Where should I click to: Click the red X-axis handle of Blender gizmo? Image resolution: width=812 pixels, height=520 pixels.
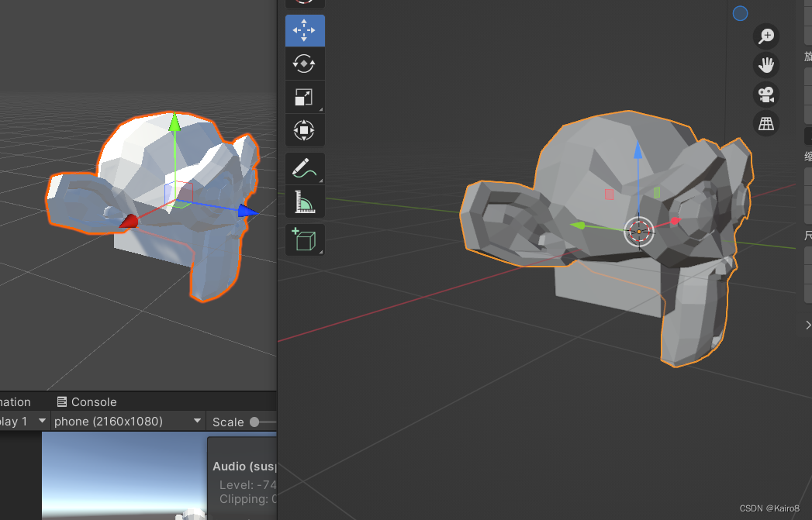[x=676, y=221]
